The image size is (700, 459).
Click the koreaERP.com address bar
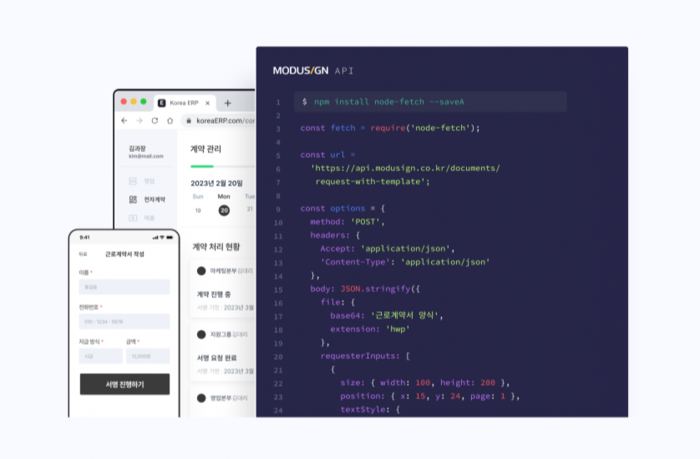point(219,121)
